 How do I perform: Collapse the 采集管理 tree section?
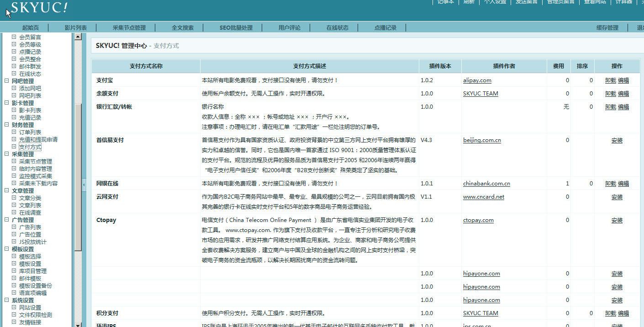pyautogui.click(x=7, y=154)
